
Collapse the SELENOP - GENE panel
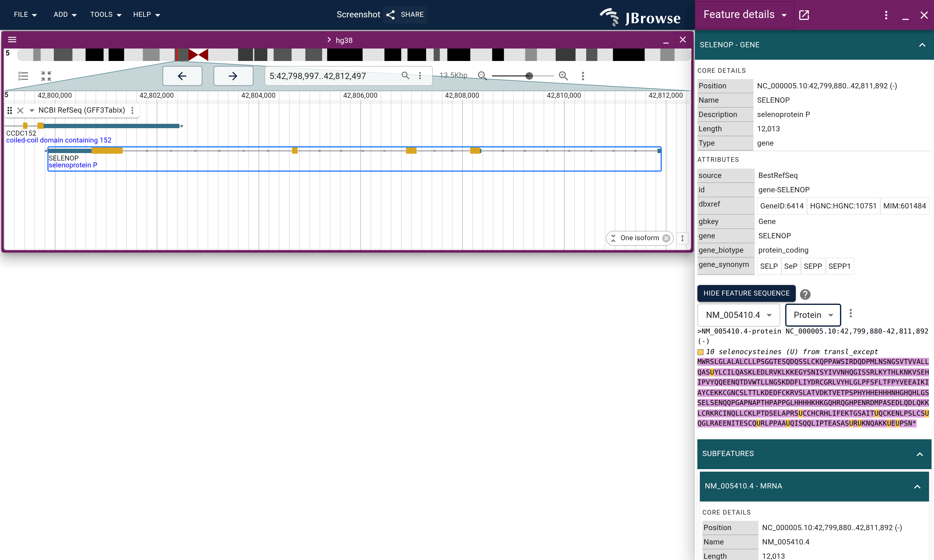pos(922,45)
